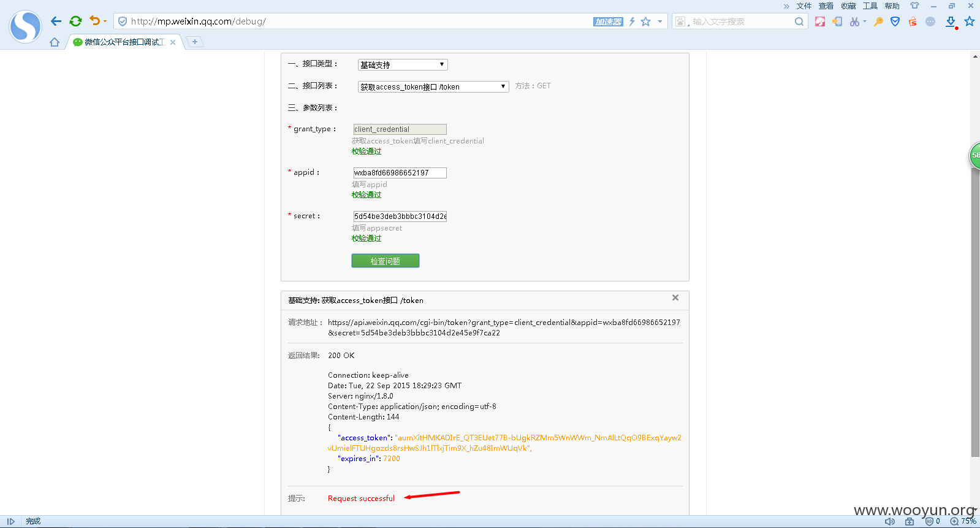Viewport: 980px width, 528px height.
Task: Open the screenshot tool dropdown arrow
Action: pyautogui.click(x=865, y=21)
